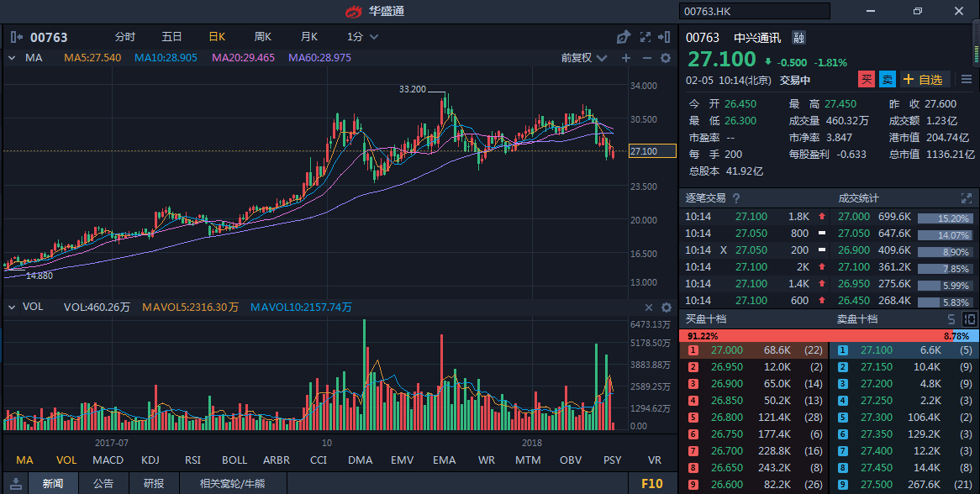Open MA indicator settings gear
The image size is (980, 494).
[666, 58]
